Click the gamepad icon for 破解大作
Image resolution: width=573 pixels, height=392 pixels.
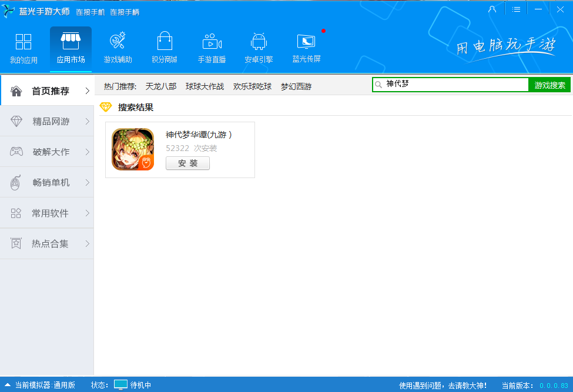coord(16,151)
